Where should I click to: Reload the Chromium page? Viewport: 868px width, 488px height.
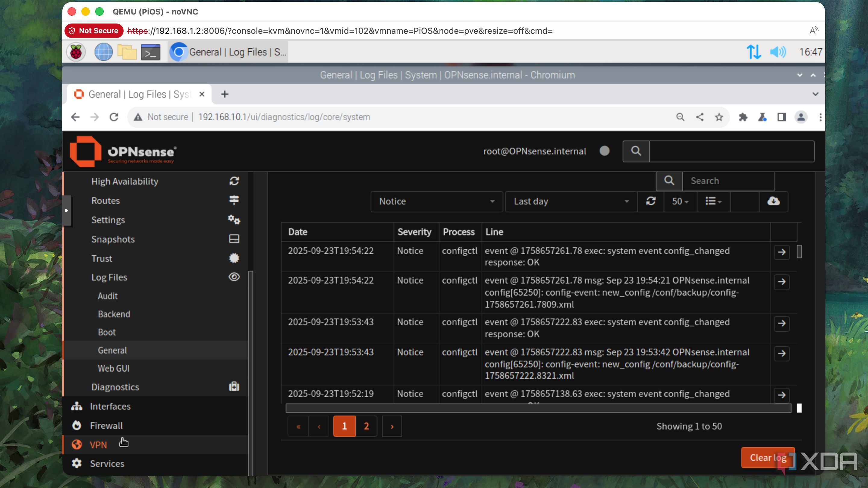point(114,117)
